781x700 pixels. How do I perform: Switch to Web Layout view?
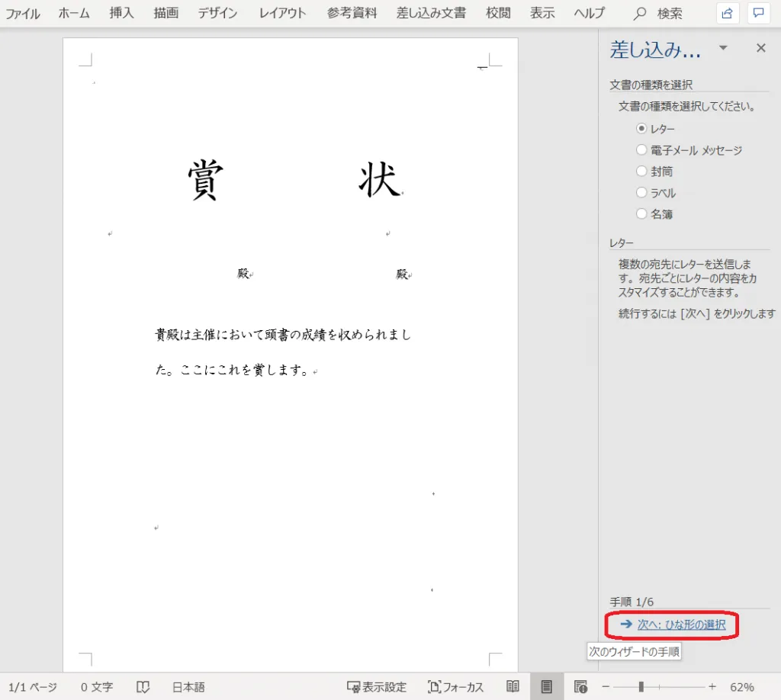pos(580,686)
